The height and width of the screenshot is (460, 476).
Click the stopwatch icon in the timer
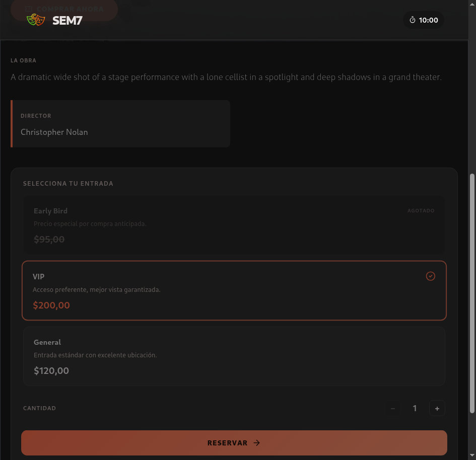click(413, 20)
